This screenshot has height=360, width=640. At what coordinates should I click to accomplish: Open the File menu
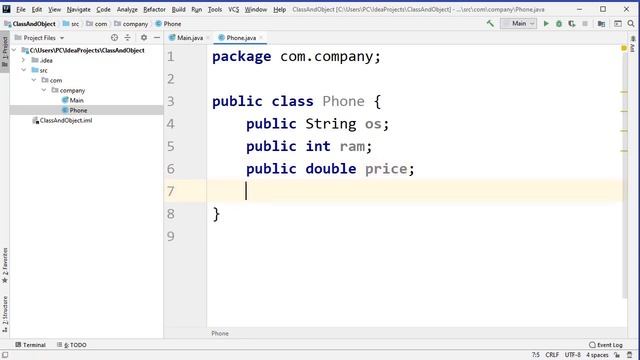21,9
